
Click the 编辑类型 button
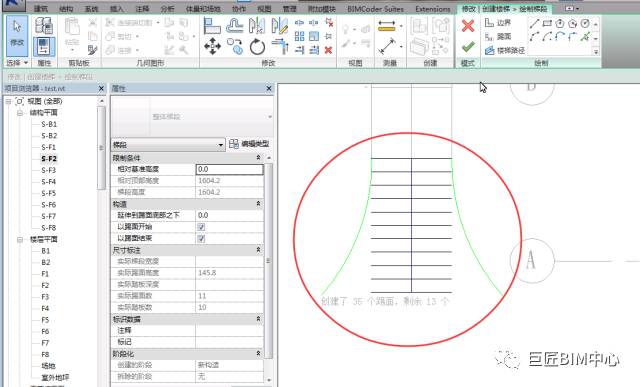click(249, 144)
